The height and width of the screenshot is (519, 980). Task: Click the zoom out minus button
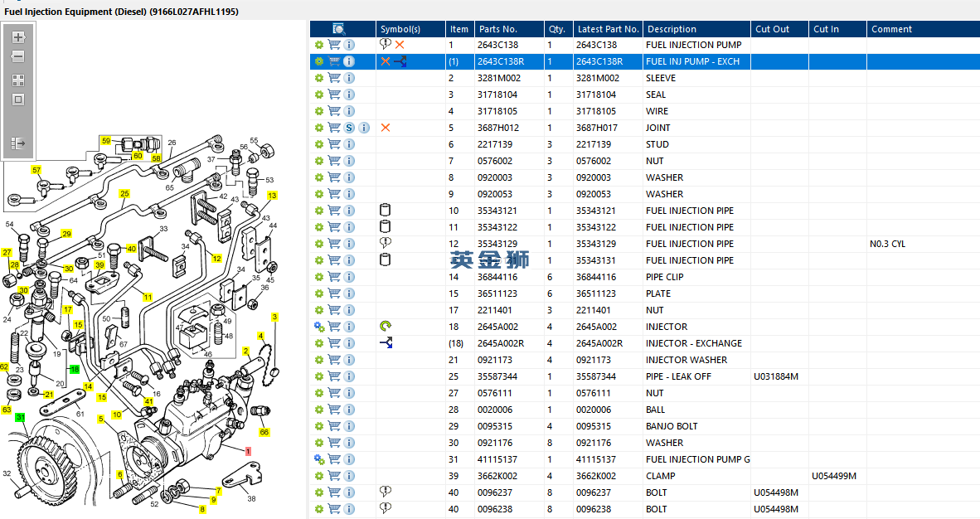[18, 57]
